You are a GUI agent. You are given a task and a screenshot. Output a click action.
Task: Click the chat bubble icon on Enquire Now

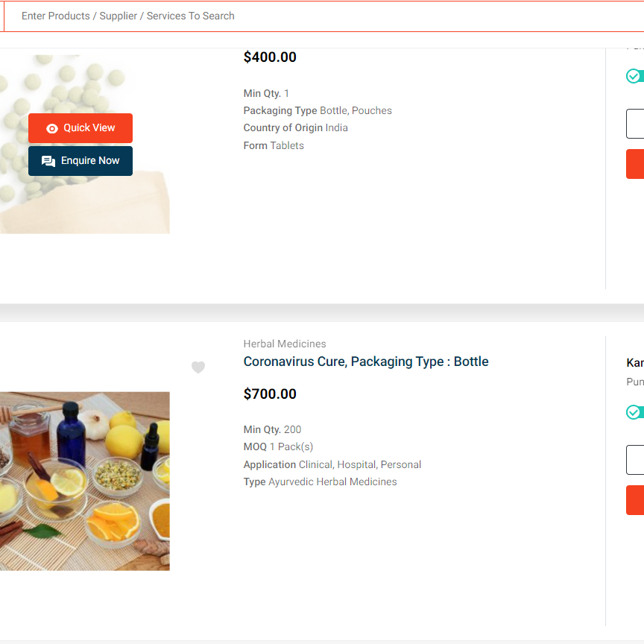(48, 161)
